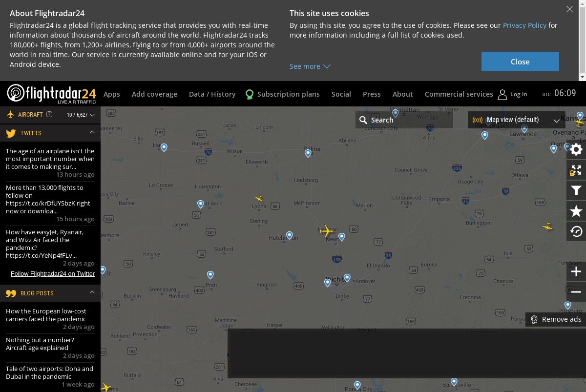This screenshot has height=392, width=586.
Task: Collapse the Blog Posts panel
Action: click(92, 292)
